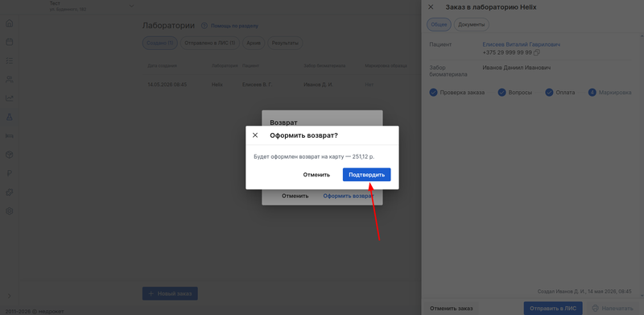Click table cell '14.05.2026 08:45'
The image size is (644, 315).
click(x=167, y=85)
